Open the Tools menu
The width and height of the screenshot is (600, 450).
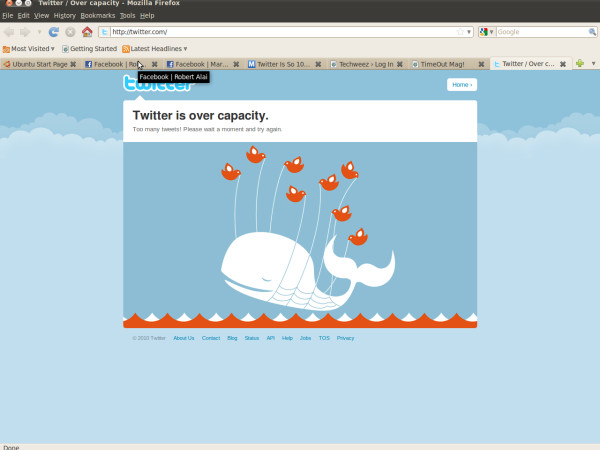(127, 16)
